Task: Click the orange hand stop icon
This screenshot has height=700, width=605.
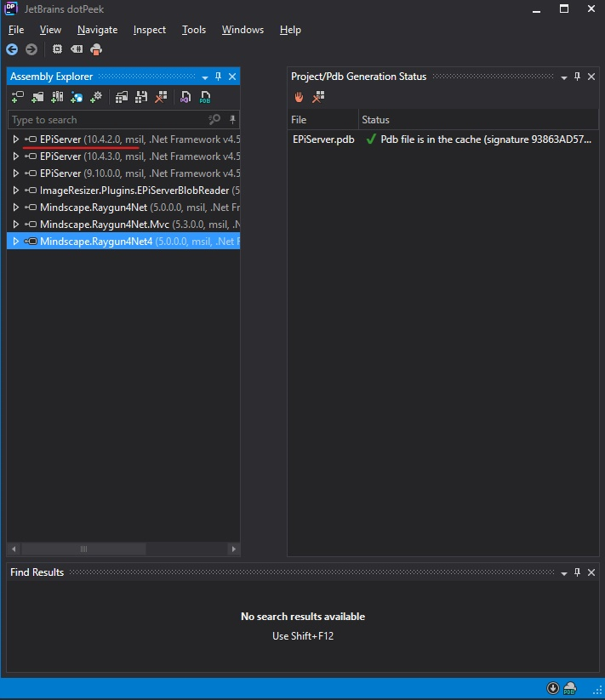Action: click(x=299, y=97)
